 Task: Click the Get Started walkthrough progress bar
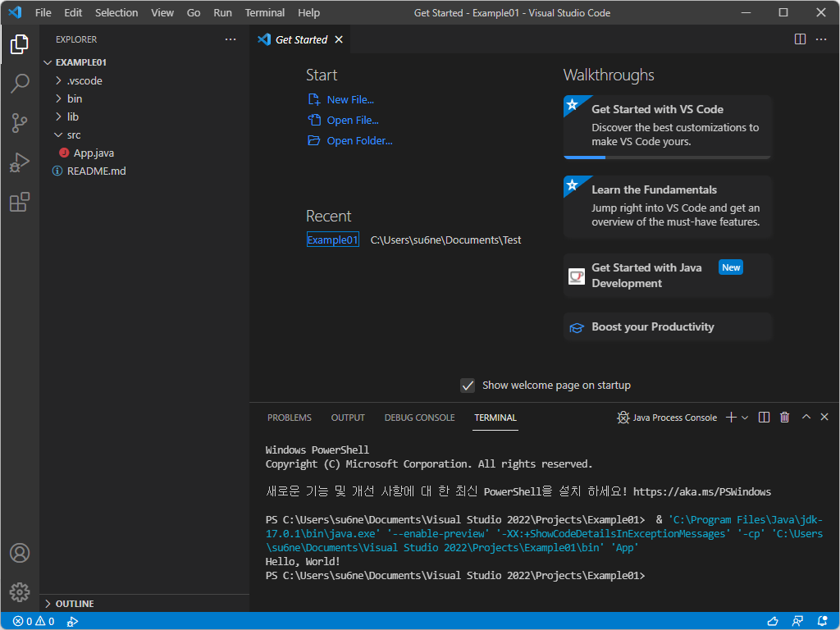(x=667, y=157)
